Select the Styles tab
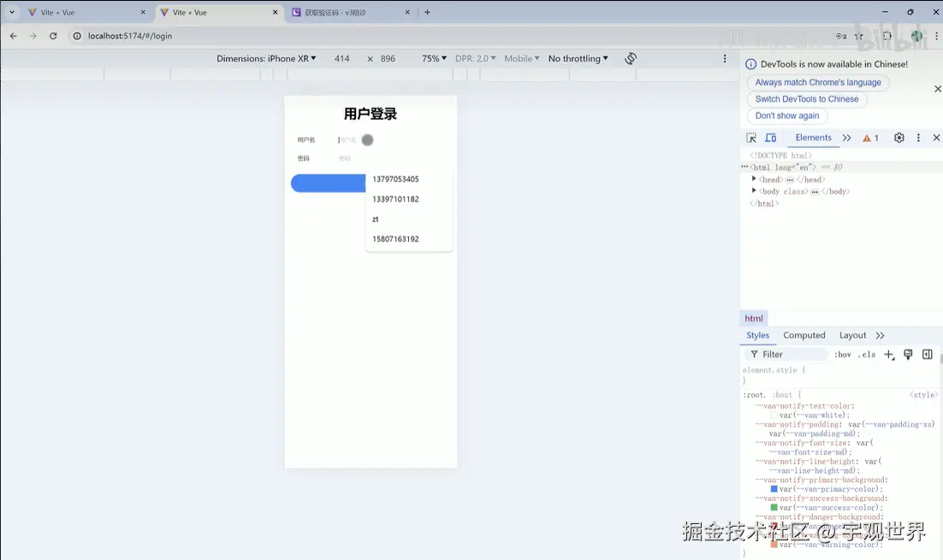Image resolution: width=943 pixels, height=560 pixels. pos(758,335)
